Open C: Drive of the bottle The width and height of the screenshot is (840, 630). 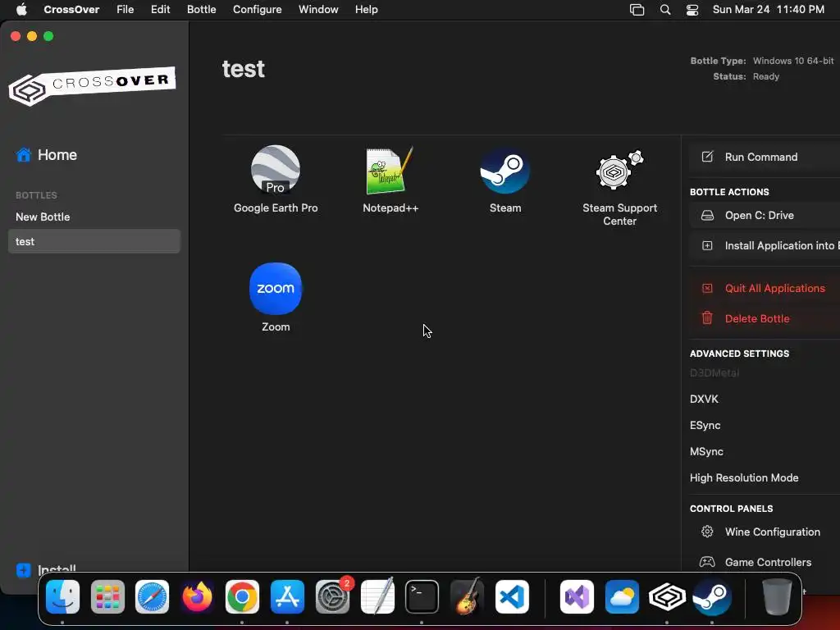point(765,216)
